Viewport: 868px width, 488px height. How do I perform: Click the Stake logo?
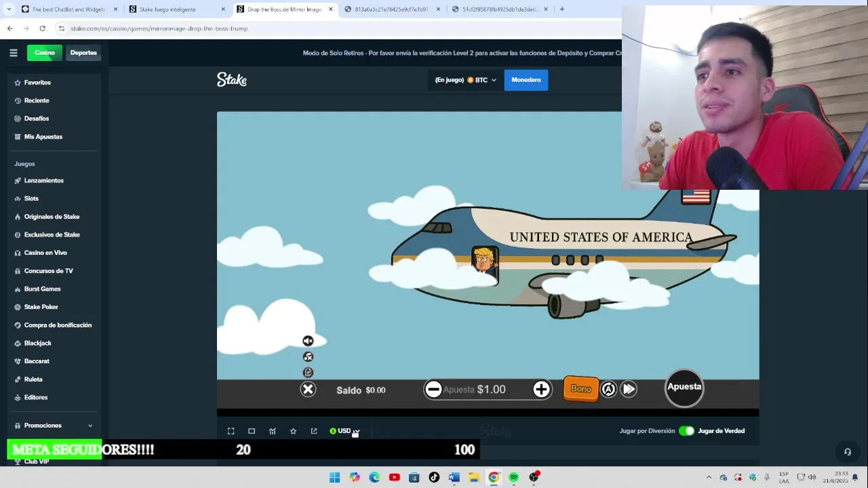coord(232,80)
